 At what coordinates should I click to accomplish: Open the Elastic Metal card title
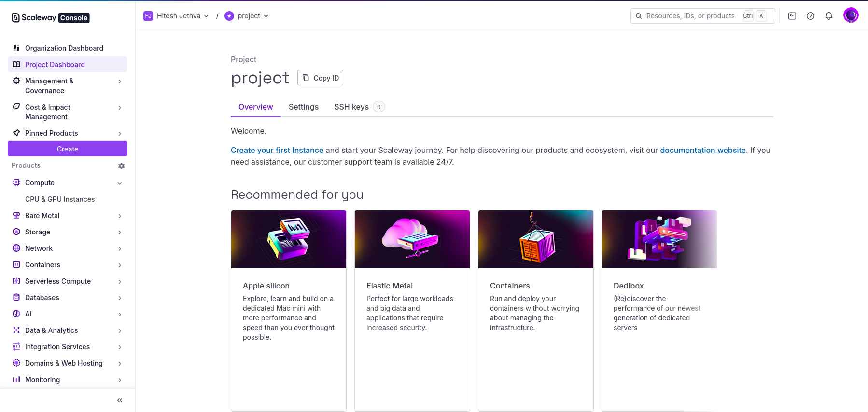(x=390, y=286)
